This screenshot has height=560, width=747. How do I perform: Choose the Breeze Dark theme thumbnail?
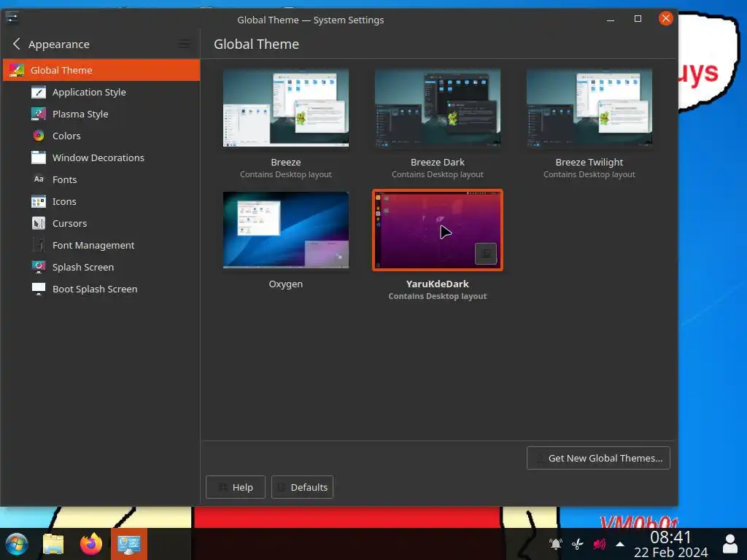click(x=438, y=108)
